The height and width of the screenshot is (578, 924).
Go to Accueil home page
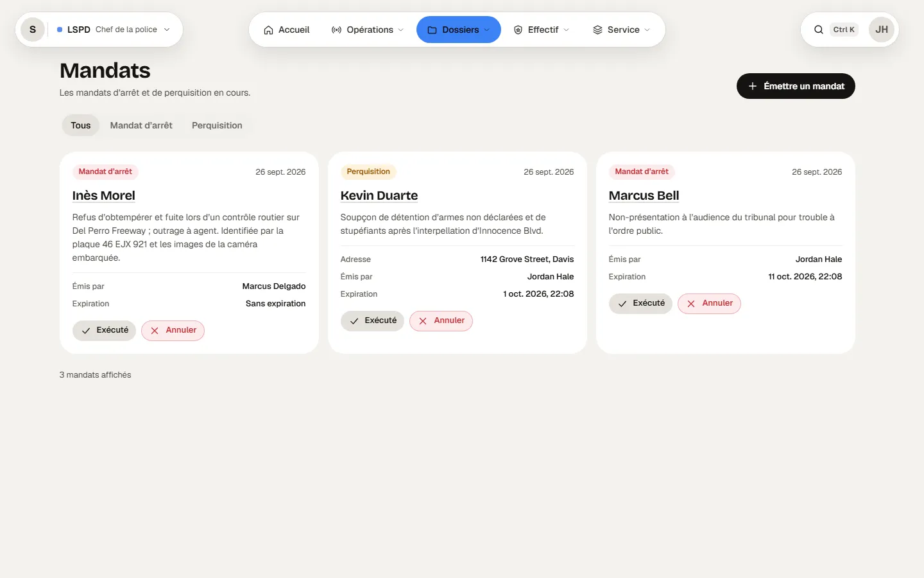286,30
